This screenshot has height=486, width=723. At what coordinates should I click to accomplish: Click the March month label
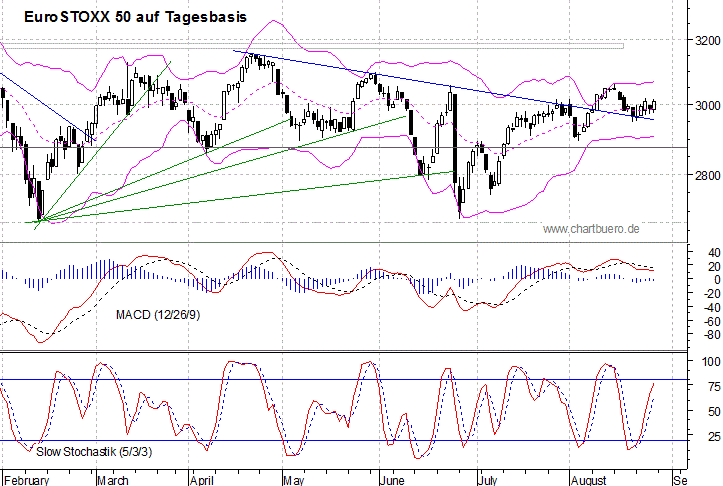tap(113, 480)
